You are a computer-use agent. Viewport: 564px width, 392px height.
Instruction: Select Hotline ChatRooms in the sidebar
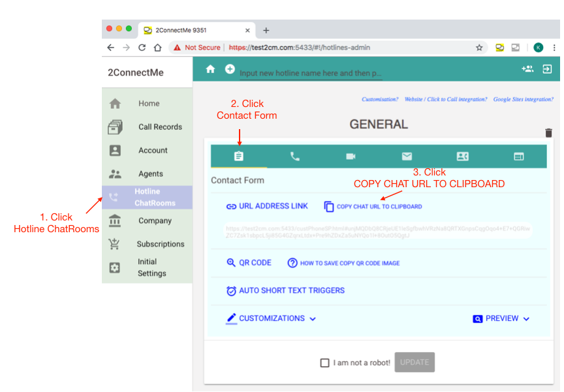tap(148, 197)
